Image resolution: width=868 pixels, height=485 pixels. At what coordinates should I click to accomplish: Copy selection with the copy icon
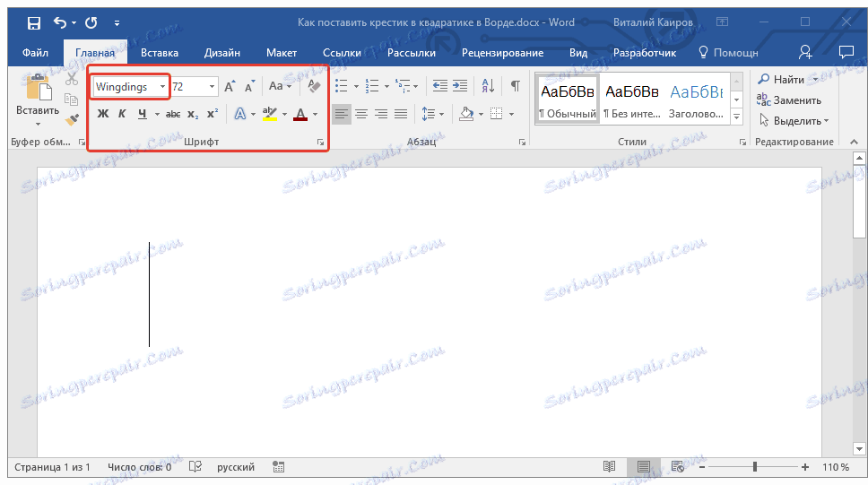click(72, 100)
